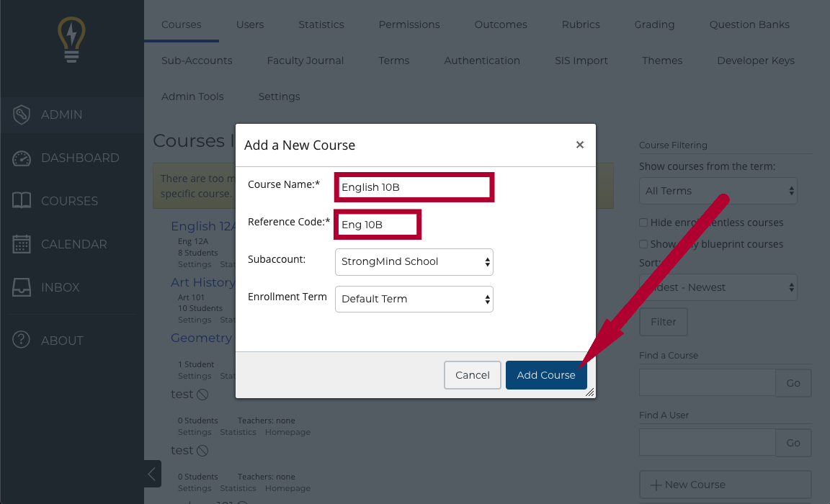Open the Dashboard gauge icon
830x504 pixels.
[x=22, y=158]
